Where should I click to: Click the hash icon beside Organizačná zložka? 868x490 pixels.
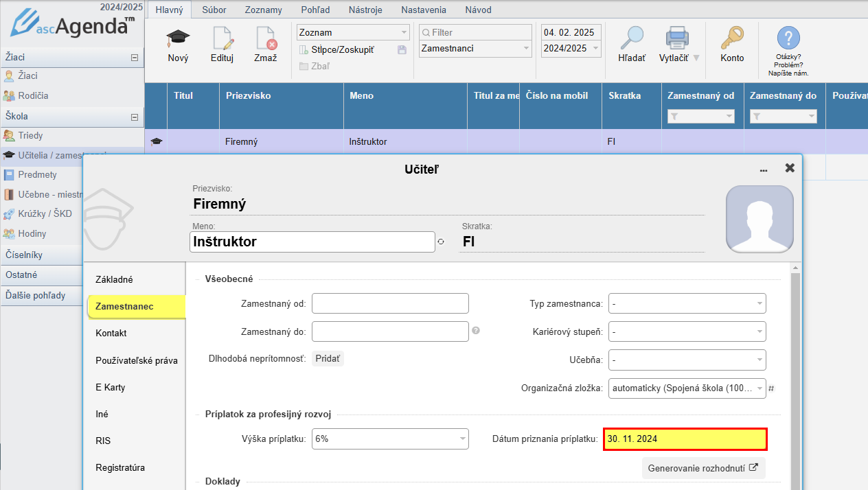771,388
